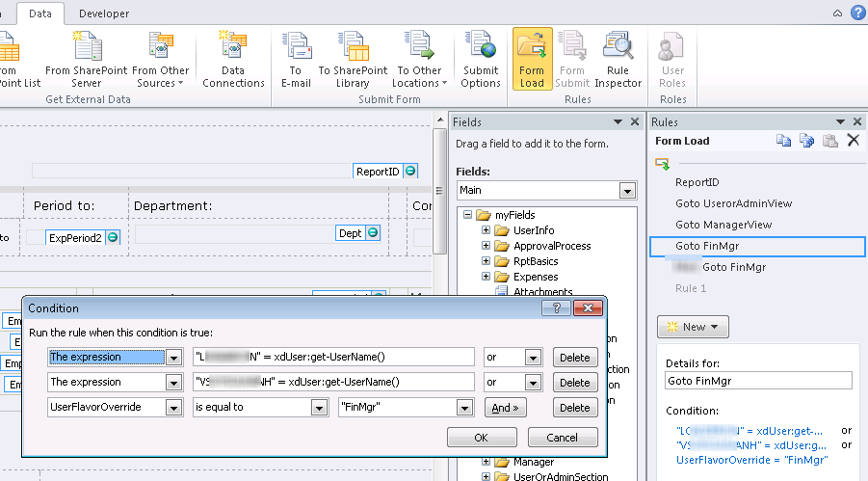Open the New rule dropdown button
Viewport: 868px width, 481px height.
693,327
